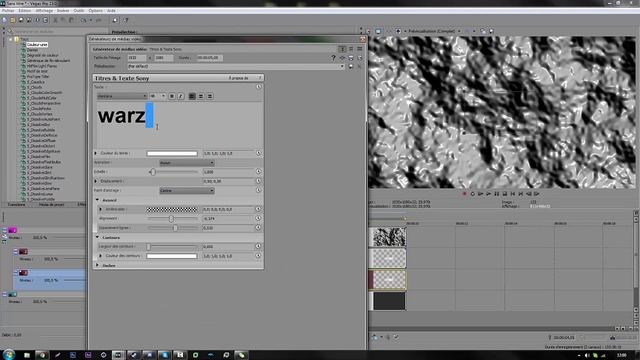Expand the Couleur du texte row
This screenshot has height=360, width=640.
96,153
